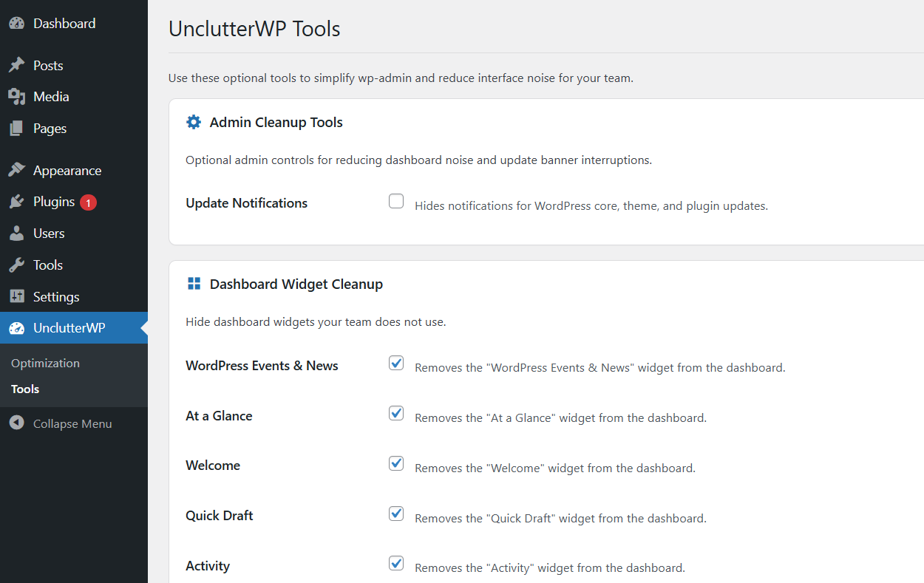Click the UnclutterWP speedometer icon

[x=17, y=328]
